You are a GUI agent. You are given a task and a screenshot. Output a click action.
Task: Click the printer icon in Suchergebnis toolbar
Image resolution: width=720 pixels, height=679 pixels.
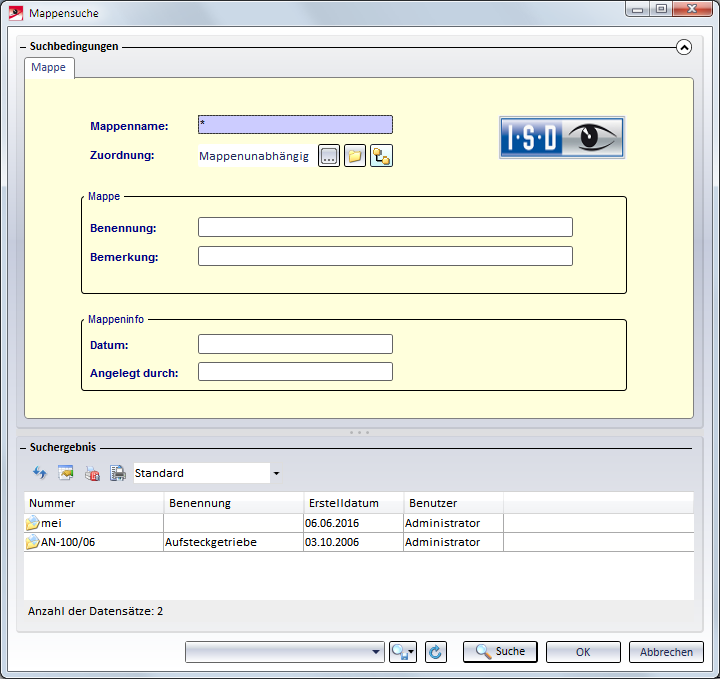[x=117, y=473]
